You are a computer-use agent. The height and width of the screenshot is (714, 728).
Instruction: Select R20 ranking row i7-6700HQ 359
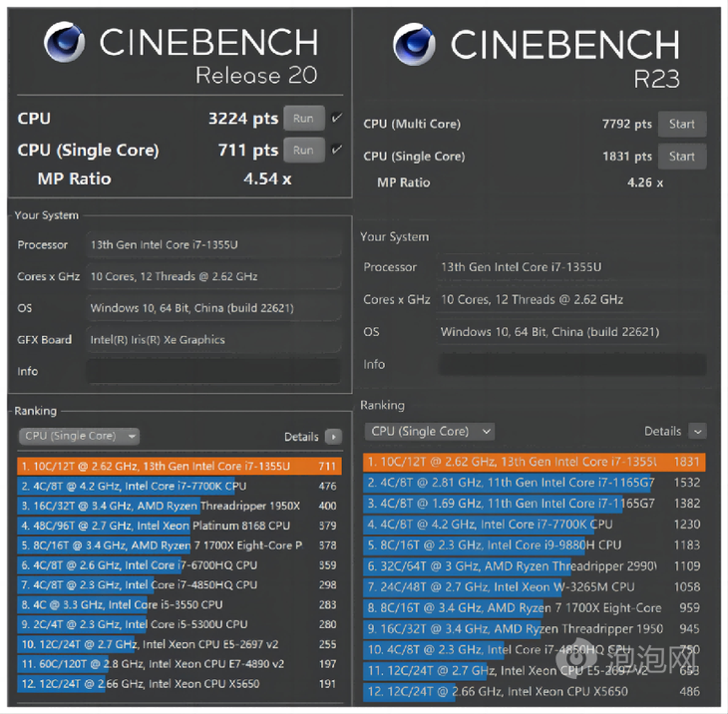click(x=180, y=565)
